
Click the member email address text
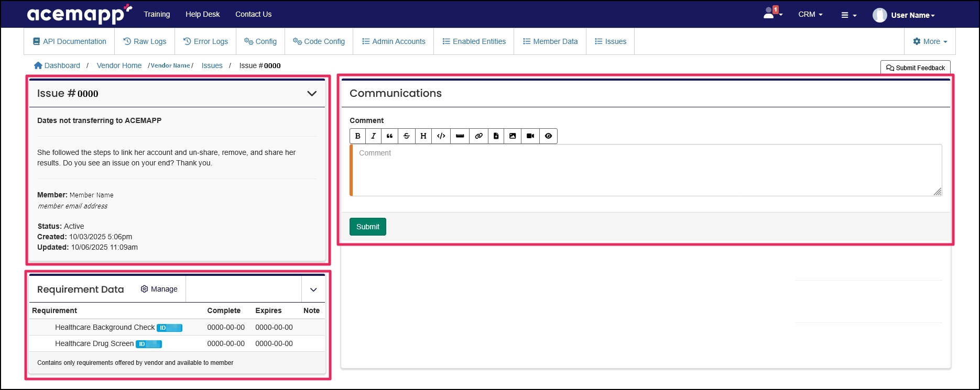[x=72, y=206]
